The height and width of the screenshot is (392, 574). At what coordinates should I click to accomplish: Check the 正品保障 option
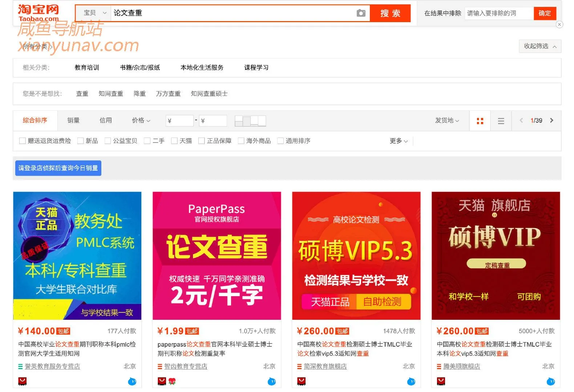click(x=202, y=141)
